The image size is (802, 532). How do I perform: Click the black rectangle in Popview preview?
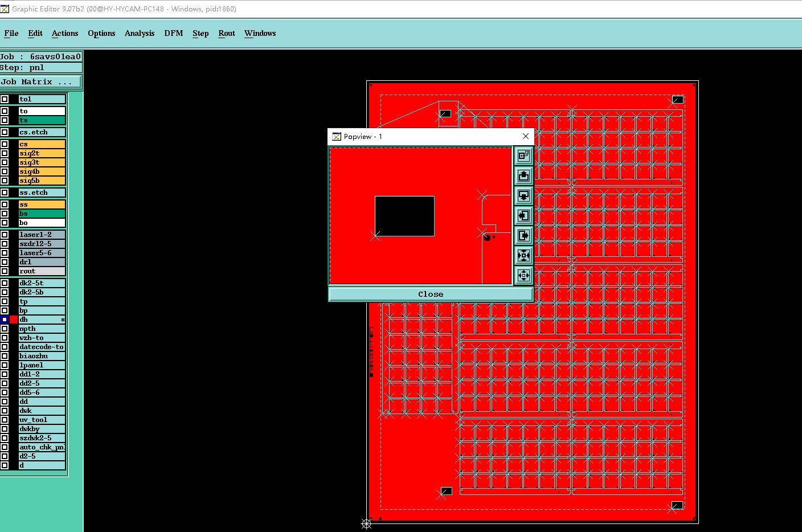(404, 216)
